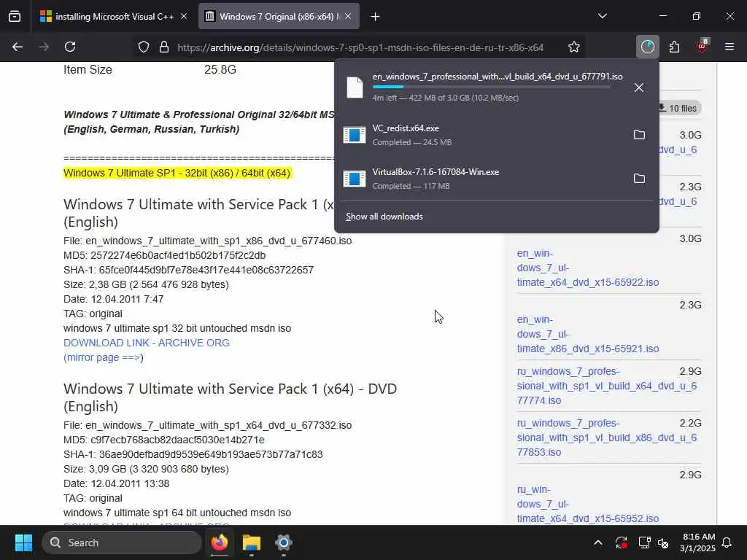Reload the current page
This screenshot has width=747, height=560.
(x=70, y=47)
